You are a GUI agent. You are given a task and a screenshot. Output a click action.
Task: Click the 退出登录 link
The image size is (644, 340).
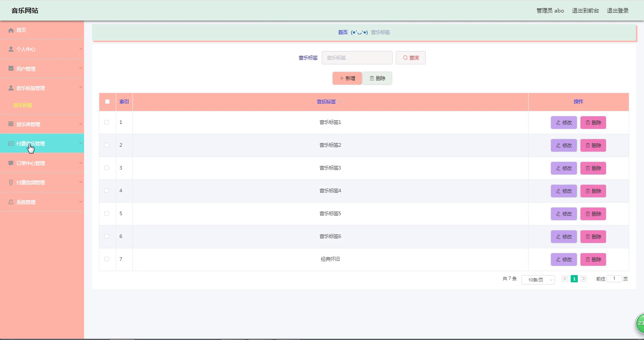point(618,11)
